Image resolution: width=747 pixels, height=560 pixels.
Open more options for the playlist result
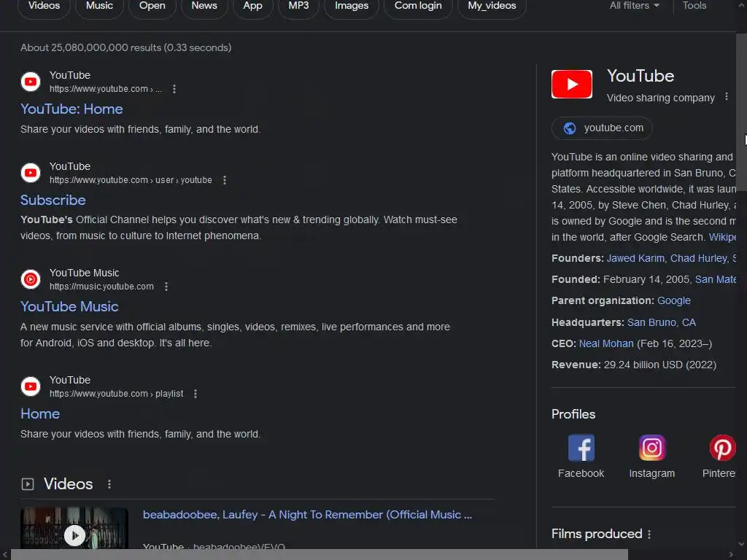[x=196, y=393]
